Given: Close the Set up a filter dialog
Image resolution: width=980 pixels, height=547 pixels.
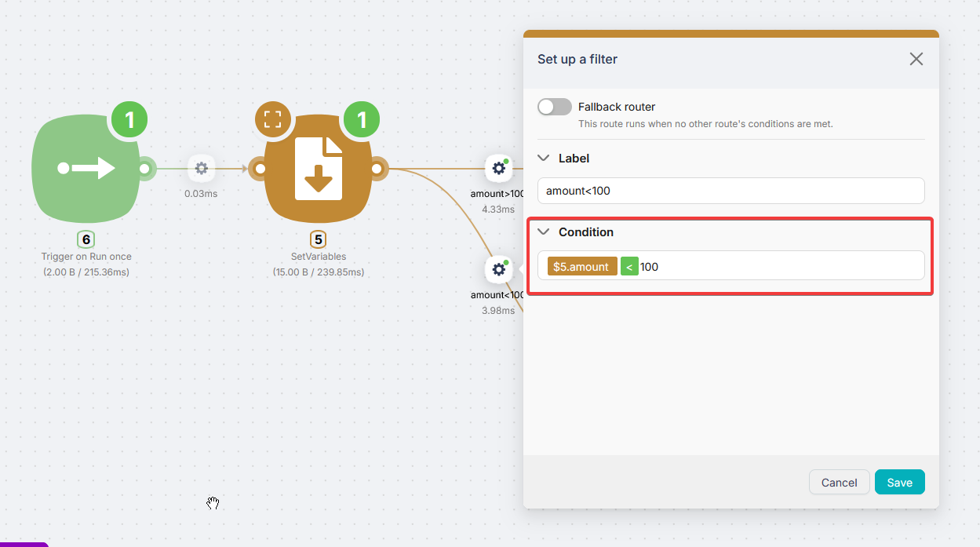Looking at the screenshot, I should tap(916, 59).
